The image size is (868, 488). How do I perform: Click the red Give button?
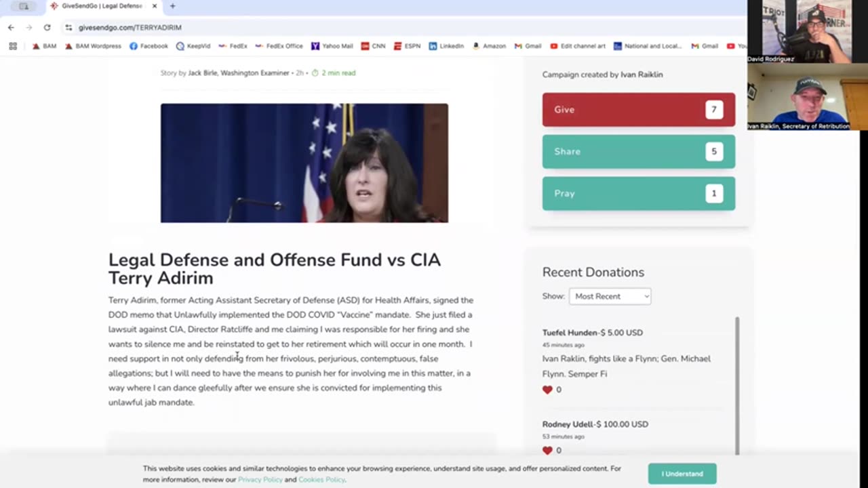[639, 110]
